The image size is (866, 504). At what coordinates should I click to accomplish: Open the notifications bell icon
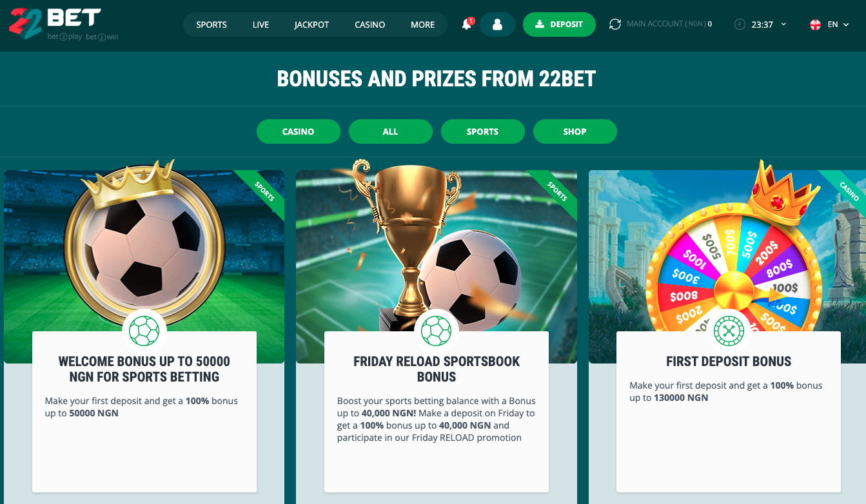click(x=466, y=24)
